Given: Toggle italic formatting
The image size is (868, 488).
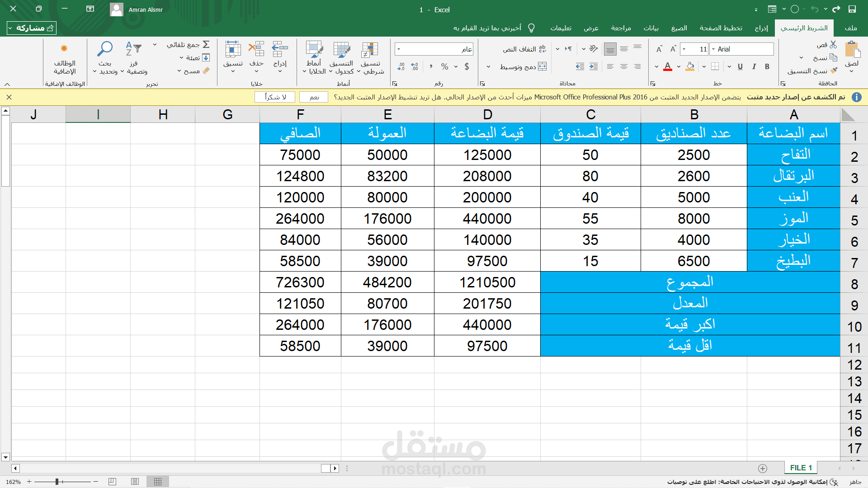Looking at the screenshot, I should [754, 67].
